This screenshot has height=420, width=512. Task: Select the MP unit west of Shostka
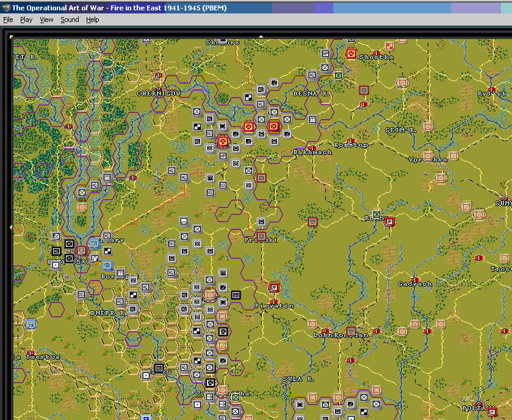(x=325, y=54)
